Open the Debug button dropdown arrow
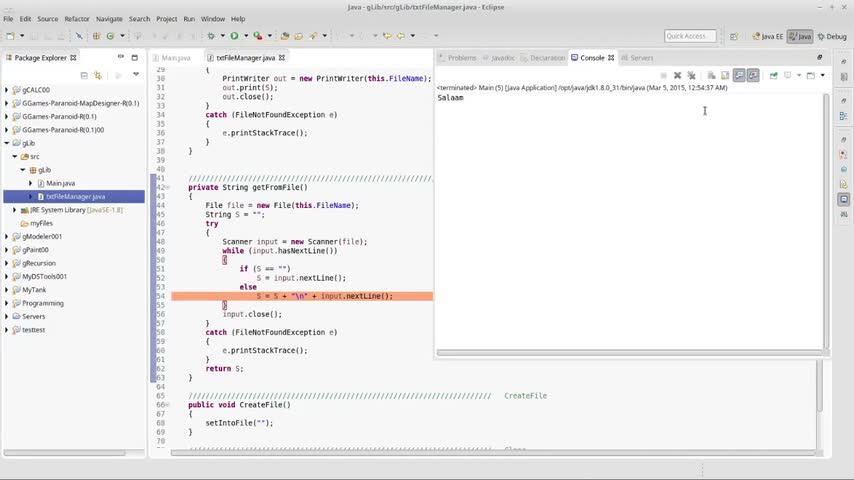The image size is (854, 480). pyautogui.click(x=222, y=36)
